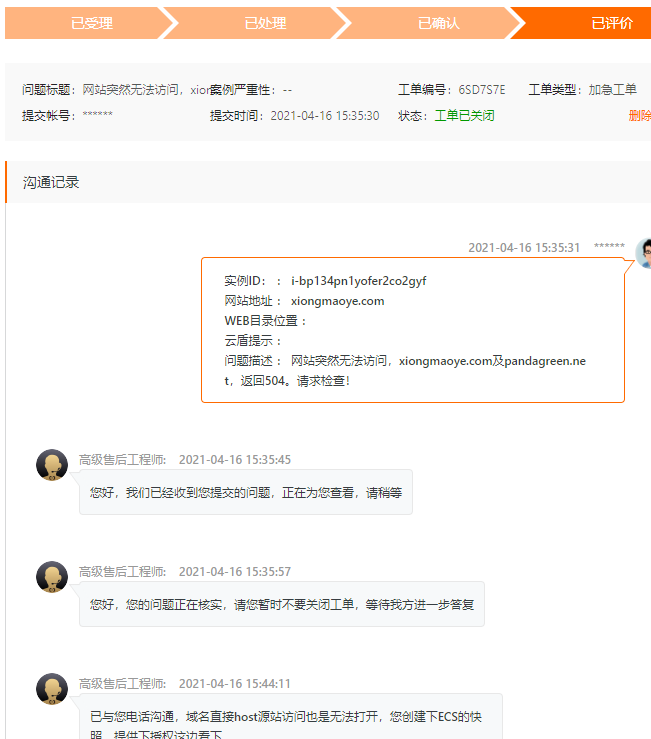Click the instance ID i-bp134pn1yofer2co2gyf
The width and height of the screenshot is (651, 739).
click(x=358, y=281)
